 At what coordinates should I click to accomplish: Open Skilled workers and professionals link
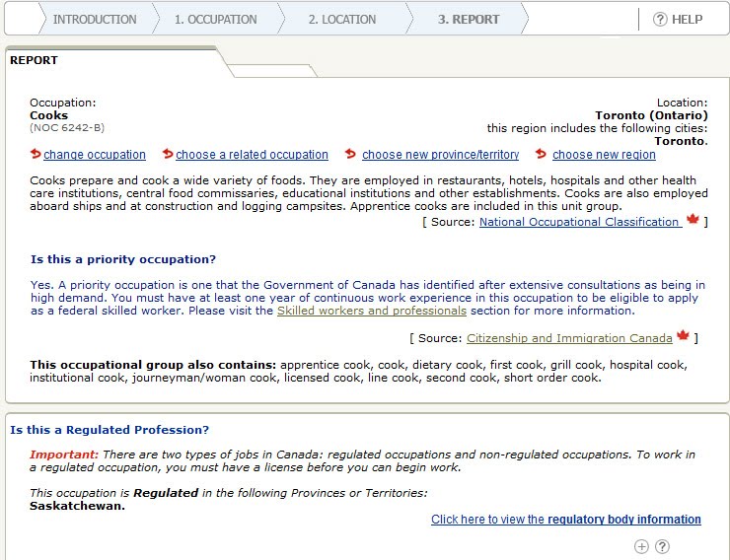[x=372, y=311]
